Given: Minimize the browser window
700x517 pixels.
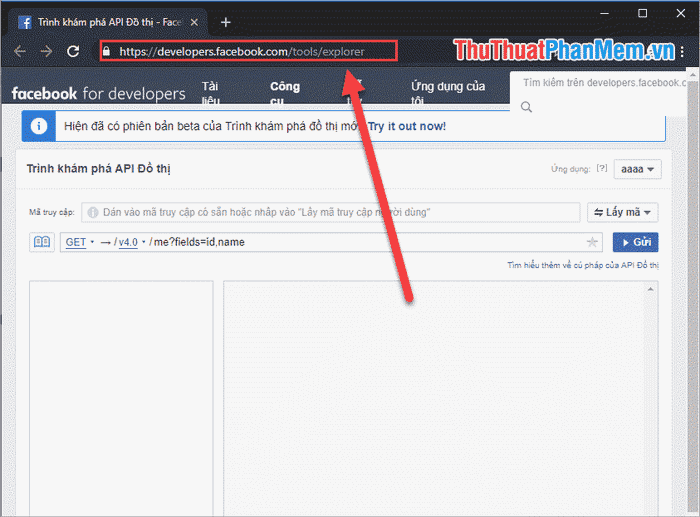Looking at the screenshot, I should pyautogui.click(x=604, y=13).
